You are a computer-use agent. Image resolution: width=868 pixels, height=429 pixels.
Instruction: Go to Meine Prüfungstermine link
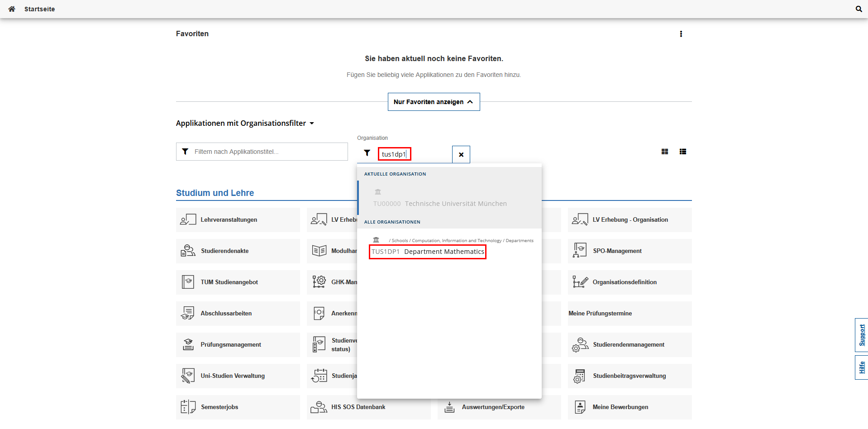coord(600,314)
